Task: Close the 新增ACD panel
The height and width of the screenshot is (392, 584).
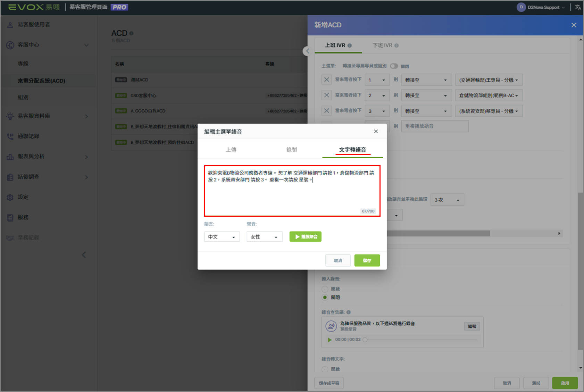Action: click(x=574, y=25)
